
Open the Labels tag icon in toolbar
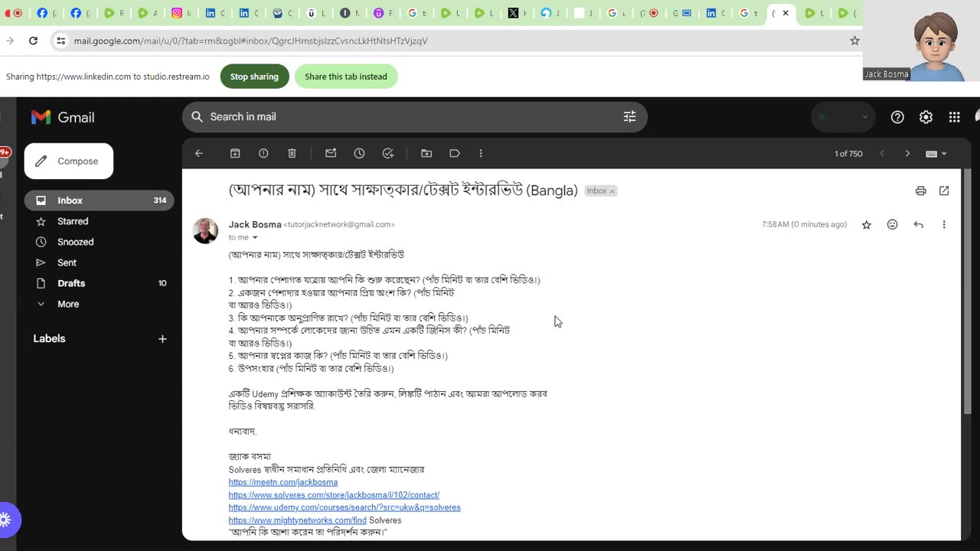455,154
